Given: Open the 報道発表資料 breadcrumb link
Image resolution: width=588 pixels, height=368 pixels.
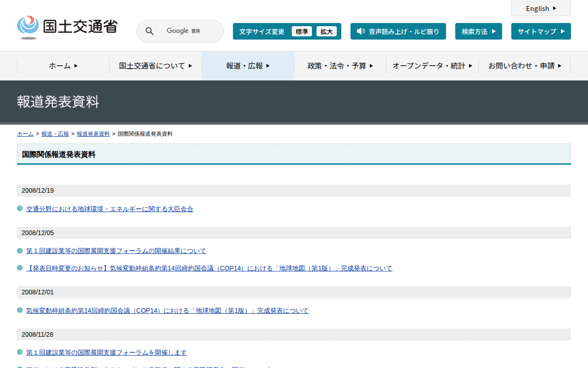Looking at the screenshot, I should coord(93,134).
